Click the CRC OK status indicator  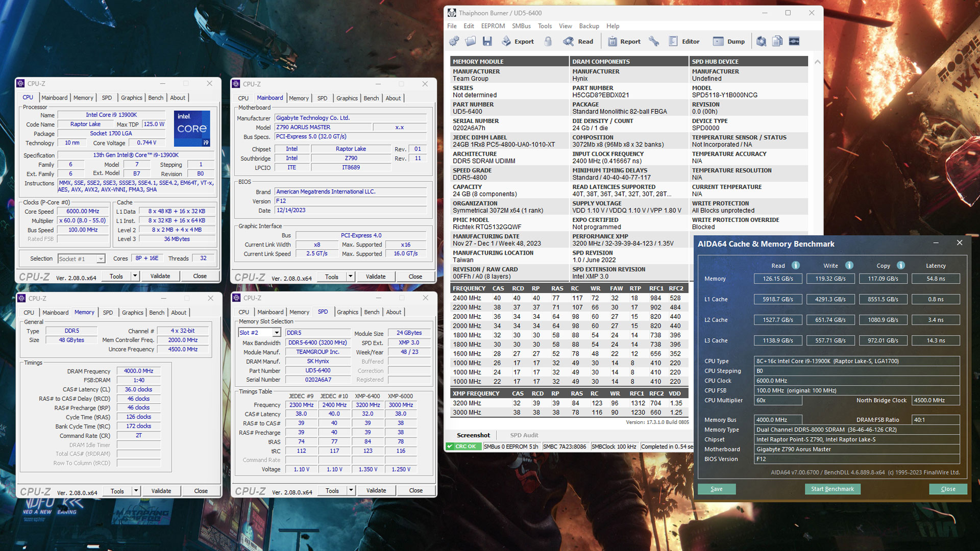click(463, 446)
